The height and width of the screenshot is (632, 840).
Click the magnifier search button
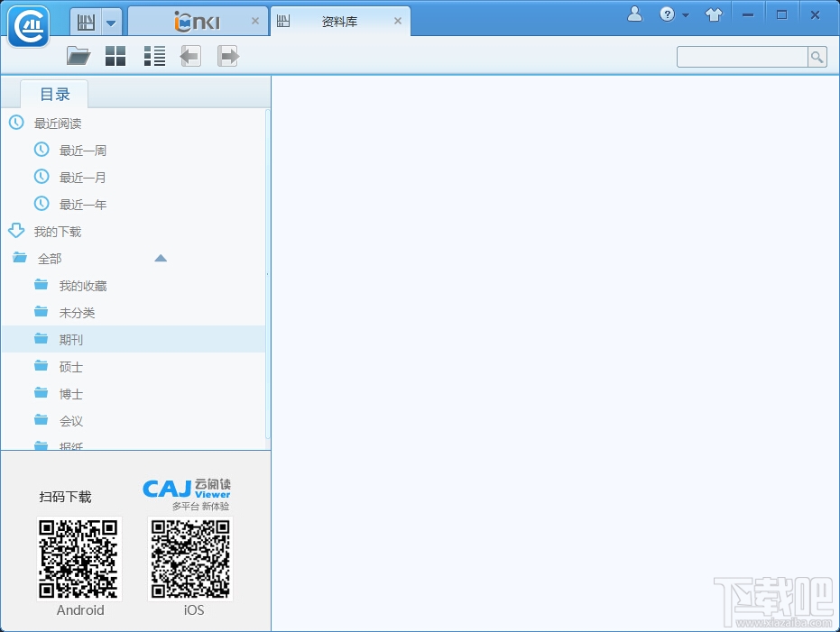(817, 57)
